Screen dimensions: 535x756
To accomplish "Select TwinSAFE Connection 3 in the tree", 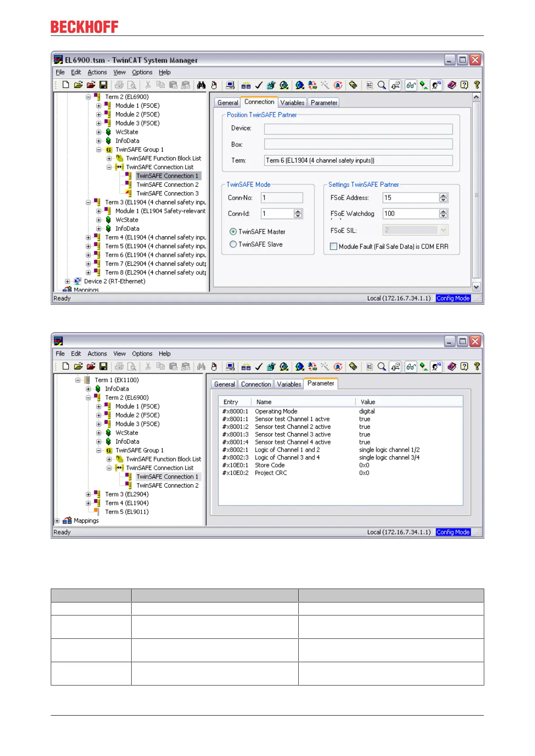I will click(x=168, y=193).
